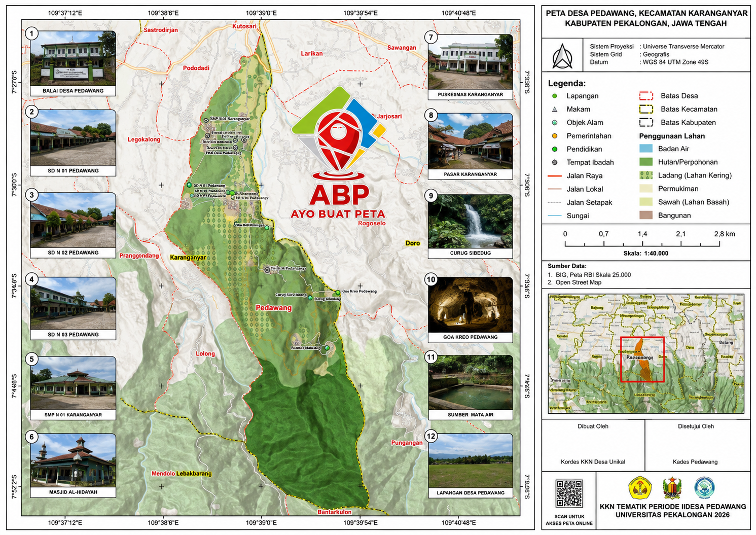Click the Permukiman cream swatch
The height and width of the screenshot is (535, 756).
646,189
